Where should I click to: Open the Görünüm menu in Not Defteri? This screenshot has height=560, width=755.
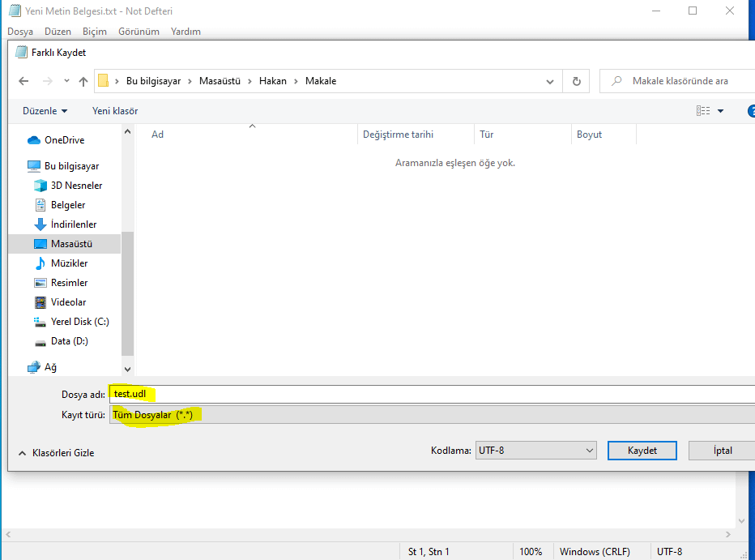pos(139,32)
